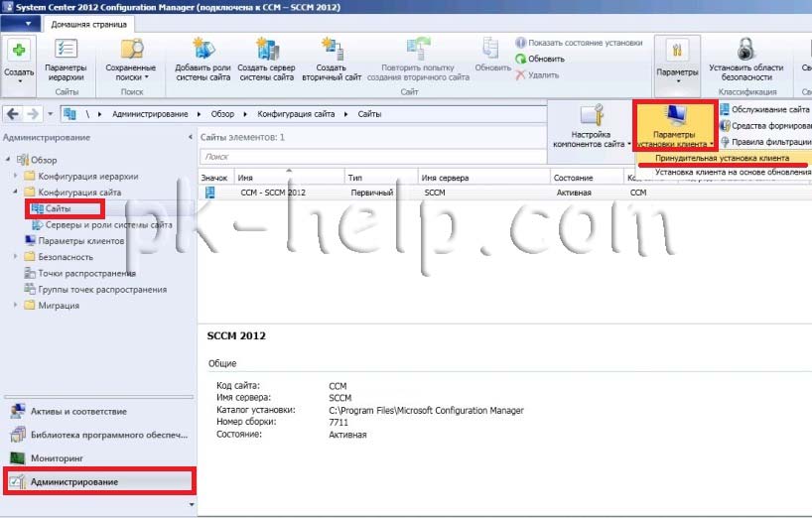
Task: Open Сохраненные поиски folder icon
Action: coord(132,50)
